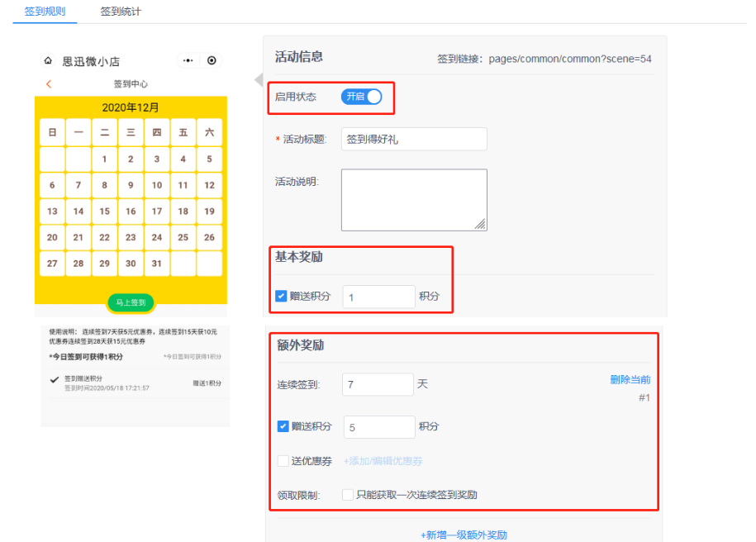
Task: Uncheck 赠送积分 under 基本奖励
Action: 281,296
